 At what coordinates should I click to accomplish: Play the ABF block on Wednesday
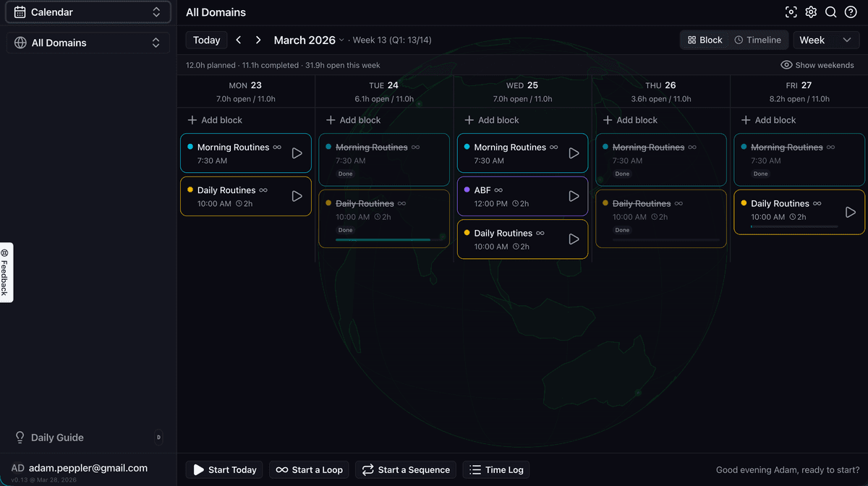(x=574, y=196)
